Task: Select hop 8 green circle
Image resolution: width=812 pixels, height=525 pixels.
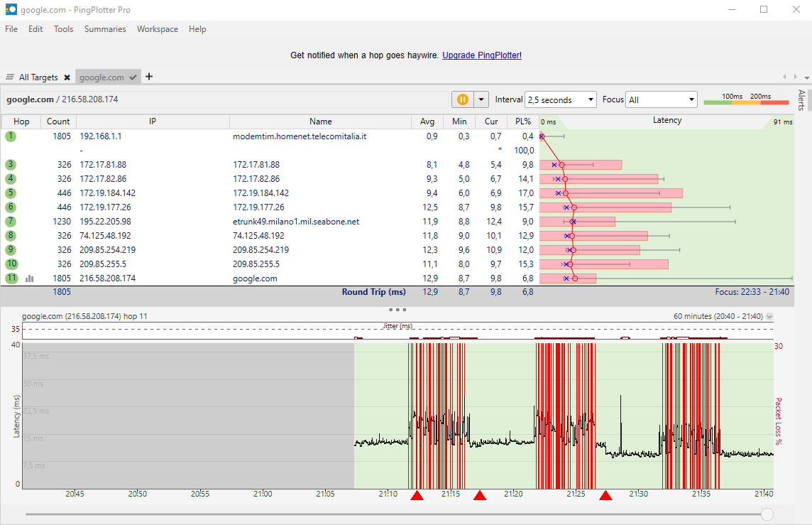Action: tap(11, 236)
